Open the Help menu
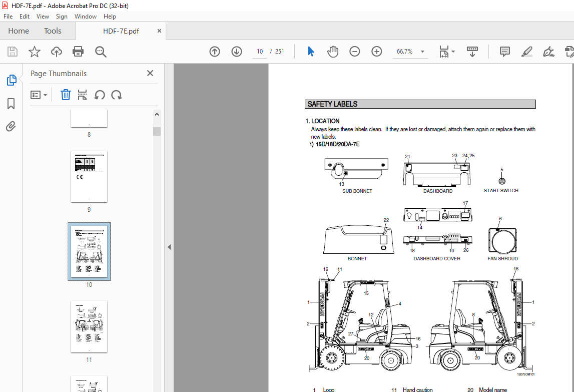Image resolution: width=574 pixels, height=392 pixels. click(110, 17)
